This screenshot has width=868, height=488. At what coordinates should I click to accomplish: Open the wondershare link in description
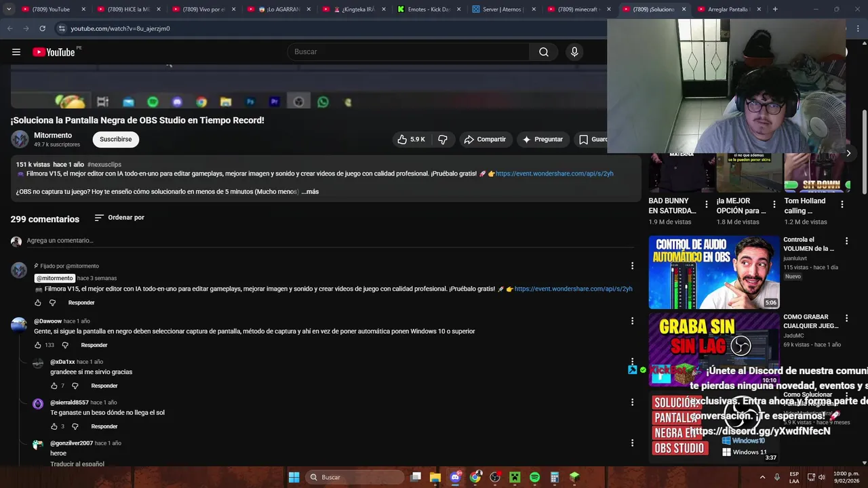[x=554, y=174]
